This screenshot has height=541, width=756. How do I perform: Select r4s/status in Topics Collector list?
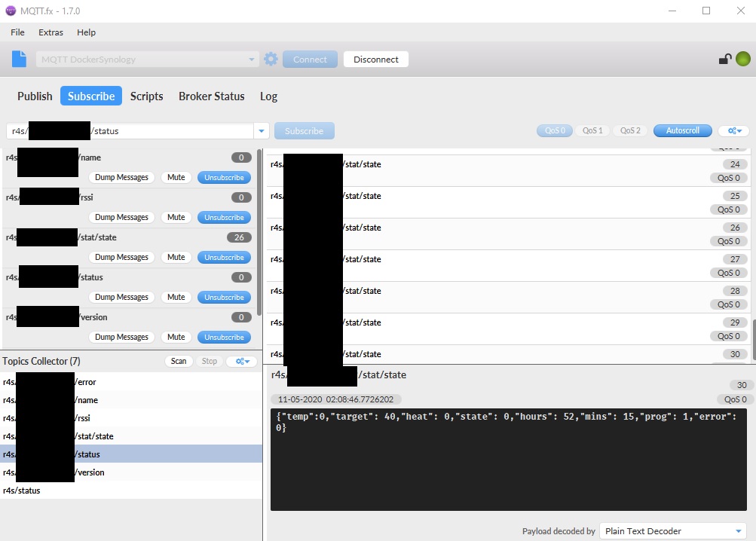coord(22,491)
